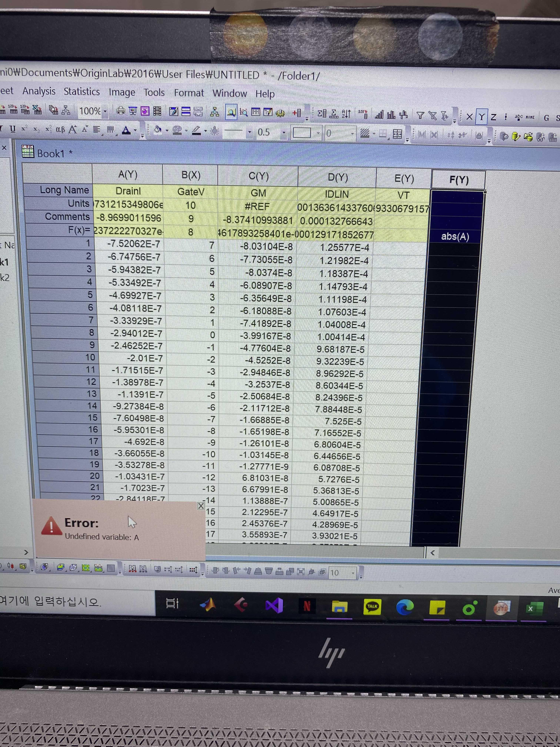Click the Slide Show of Graphs icon
Screen dimensions: 560x747
133,111
